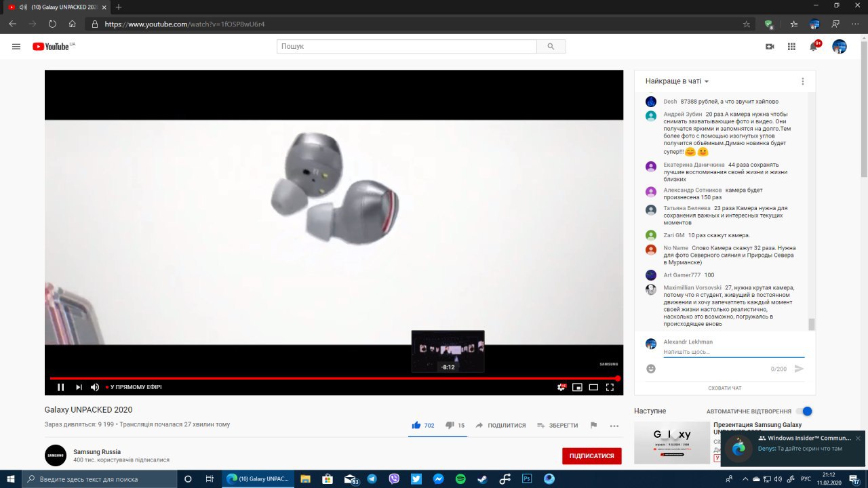Open more actions under the video
868x488 pixels.
coord(614,426)
